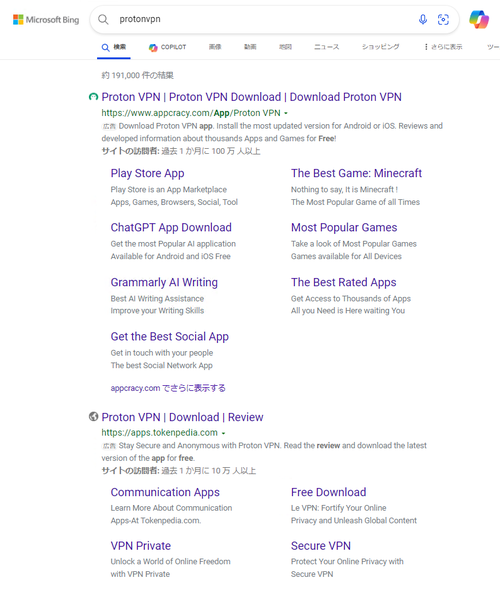
Task: Click the search magnifier icon in search box
Action: tap(103, 19)
